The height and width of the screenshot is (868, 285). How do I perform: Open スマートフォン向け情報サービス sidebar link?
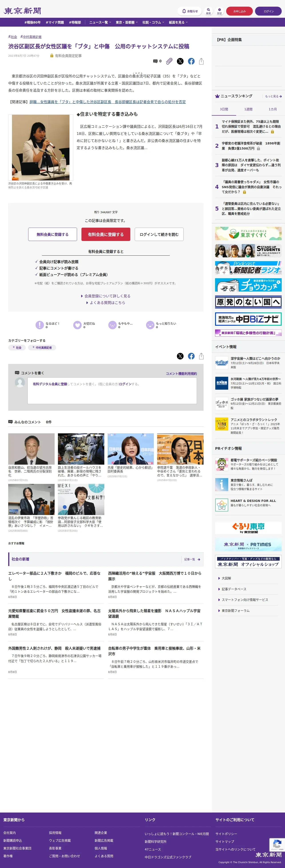click(x=245, y=600)
